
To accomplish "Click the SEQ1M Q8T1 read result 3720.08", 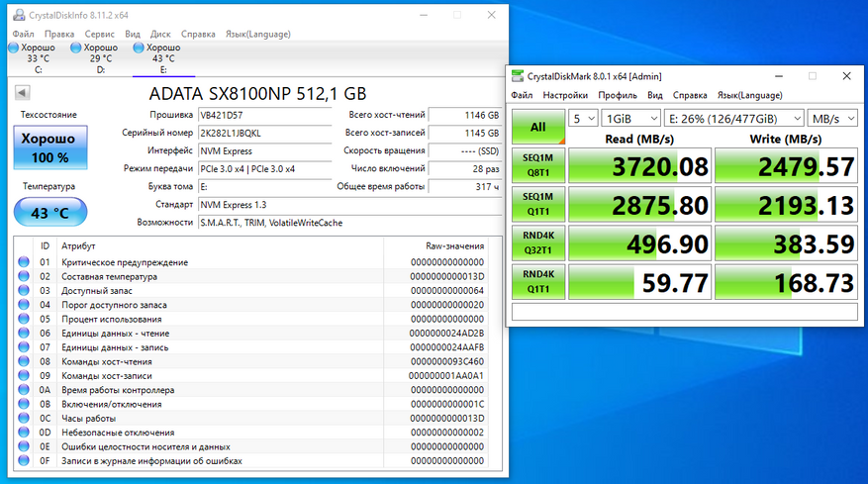I will pyautogui.click(x=639, y=165).
